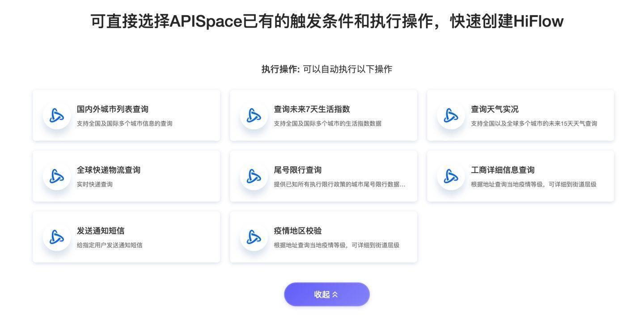The height and width of the screenshot is (333, 644).
Task: Click the icon beside 疫情地区校验
Action: 254,237
